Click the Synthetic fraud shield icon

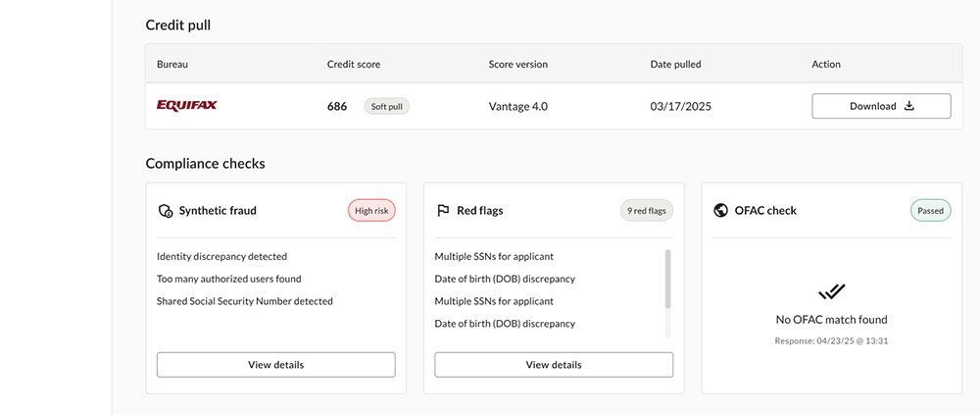coord(165,211)
